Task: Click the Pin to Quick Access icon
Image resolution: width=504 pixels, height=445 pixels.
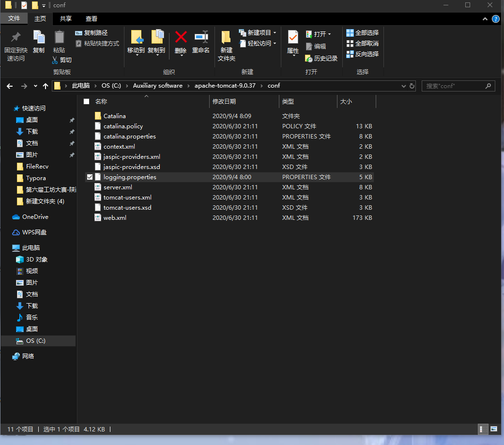Action: click(x=15, y=37)
